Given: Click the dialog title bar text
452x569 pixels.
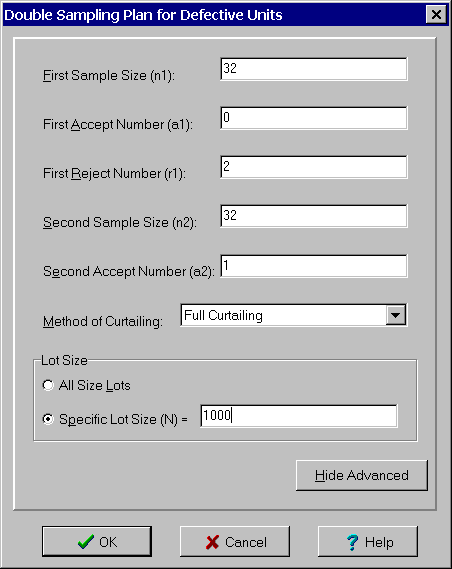Looking at the screenshot, I should [143, 15].
